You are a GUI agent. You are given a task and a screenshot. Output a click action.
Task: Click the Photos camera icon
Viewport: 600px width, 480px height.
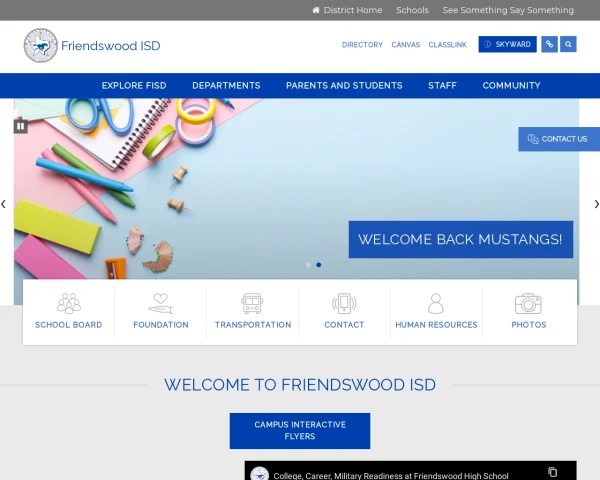coord(528,304)
